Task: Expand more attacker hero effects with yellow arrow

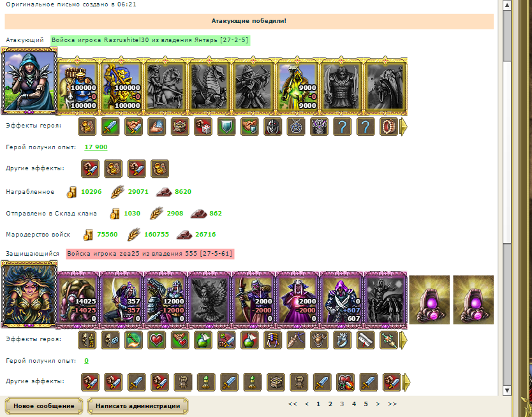Action: [x=403, y=127]
